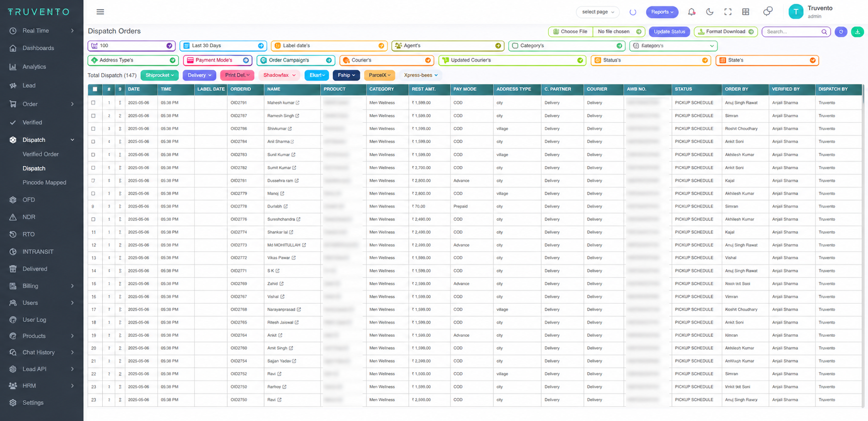Open NDR via its warning triangle icon

click(x=13, y=217)
